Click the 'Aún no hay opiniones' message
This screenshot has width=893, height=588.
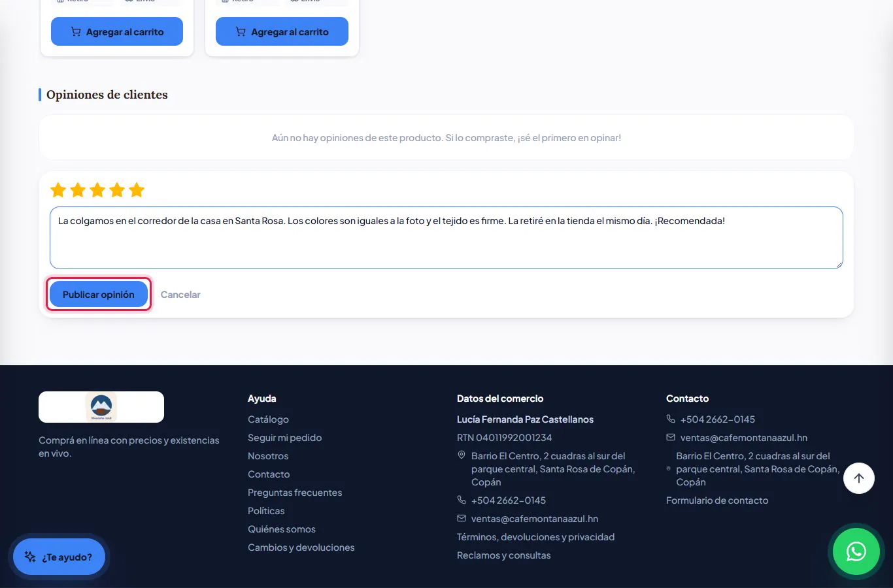coord(446,138)
